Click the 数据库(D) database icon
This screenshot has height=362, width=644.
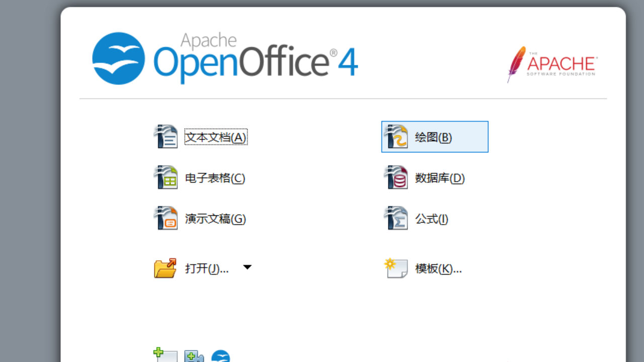point(395,177)
